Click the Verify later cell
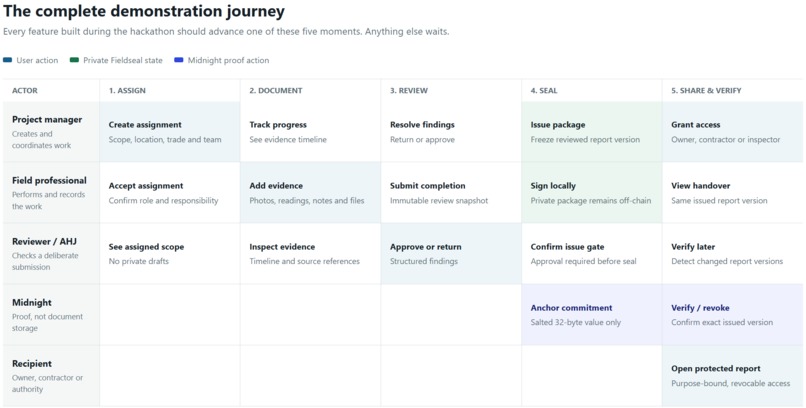806x408 pixels. [x=732, y=253]
